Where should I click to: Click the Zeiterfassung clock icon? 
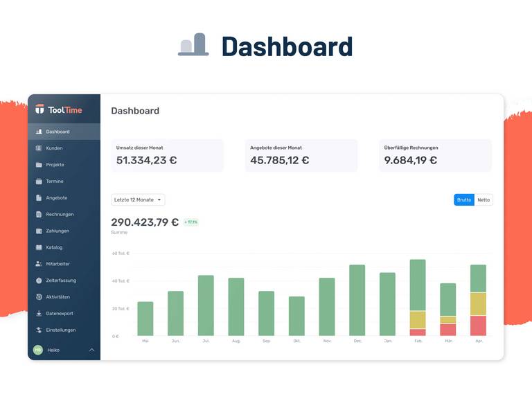(39, 281)
